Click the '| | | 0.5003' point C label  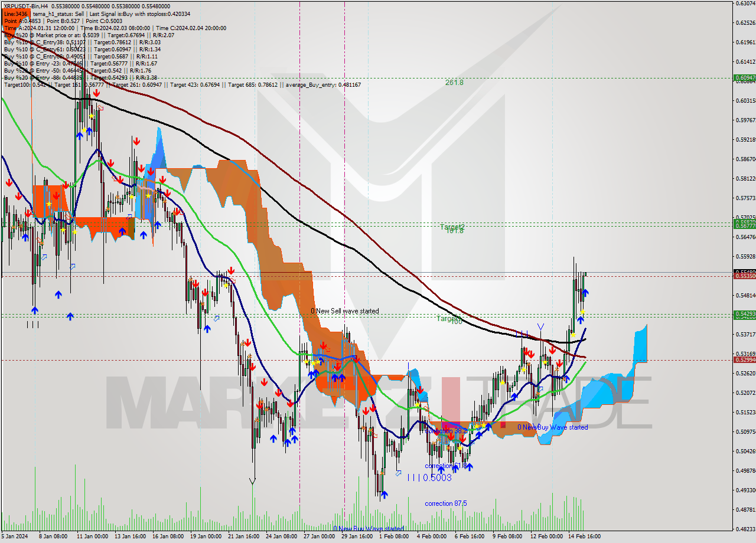coord(429,477)
